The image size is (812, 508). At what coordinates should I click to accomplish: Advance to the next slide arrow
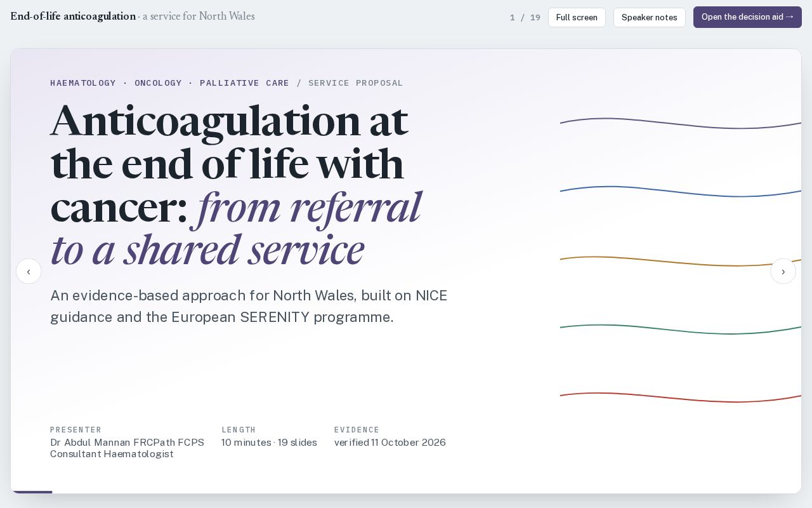click(783, 271)
